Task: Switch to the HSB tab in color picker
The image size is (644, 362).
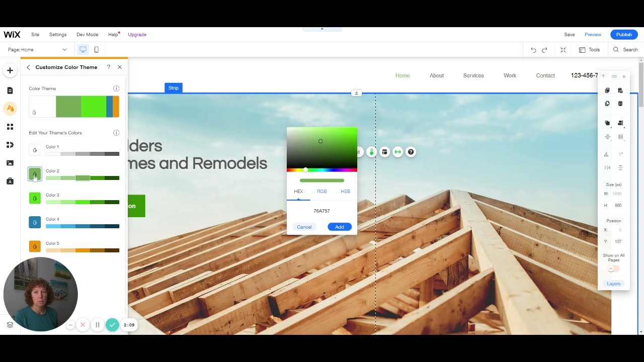Action: tap(345, 192)
